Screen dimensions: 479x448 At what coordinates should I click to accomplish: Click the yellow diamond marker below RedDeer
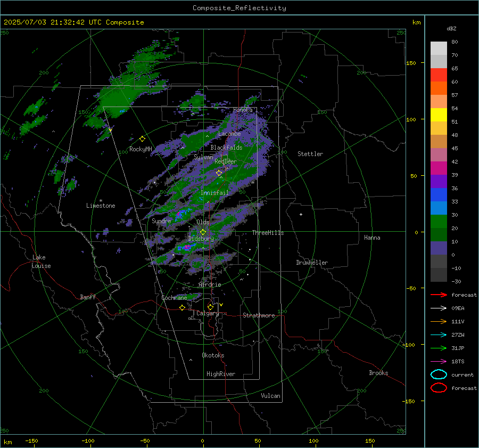pyautogui.click(x=219, y=173)
